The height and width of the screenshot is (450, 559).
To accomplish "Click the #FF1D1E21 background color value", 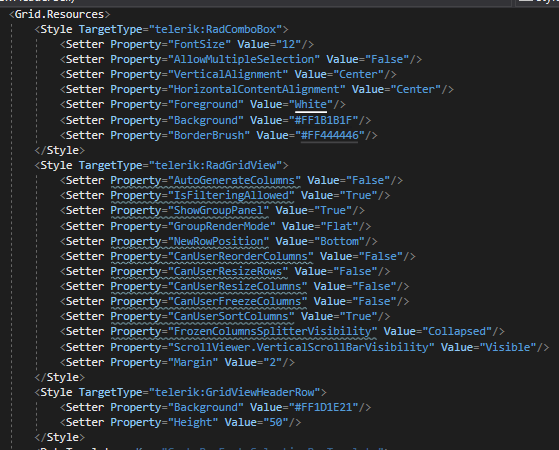I will click(x=323, y=407).
